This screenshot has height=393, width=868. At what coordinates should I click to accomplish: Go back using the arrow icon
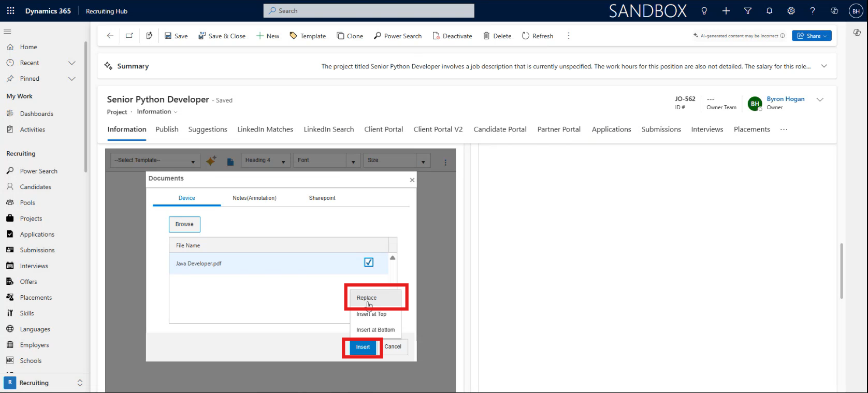(110, 36)
